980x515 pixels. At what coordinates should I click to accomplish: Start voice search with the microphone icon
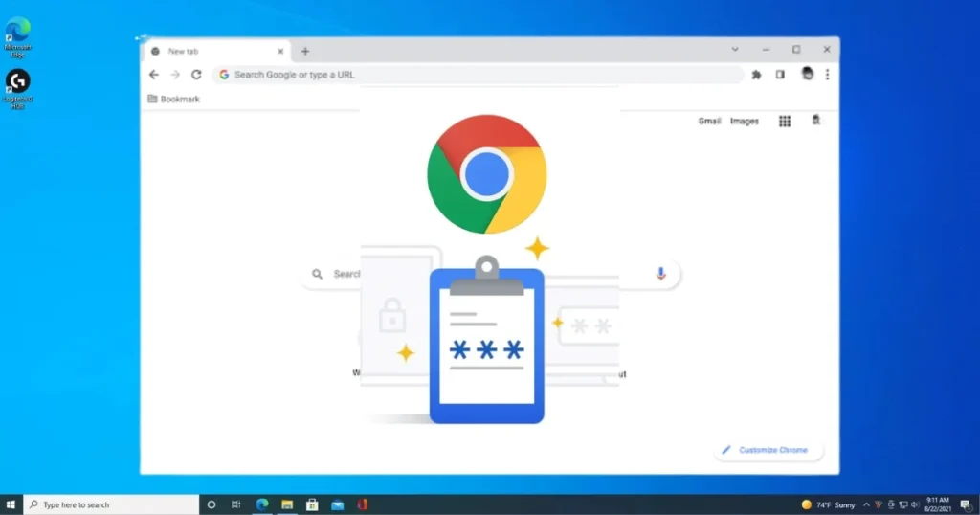(x=660, y=273)
